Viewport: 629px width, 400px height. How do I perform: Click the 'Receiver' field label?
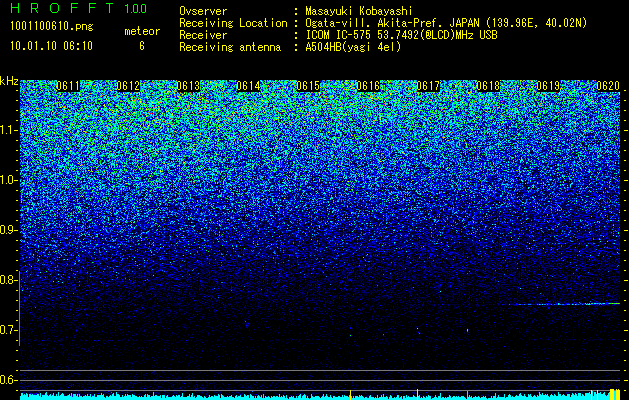click(203, 35)
